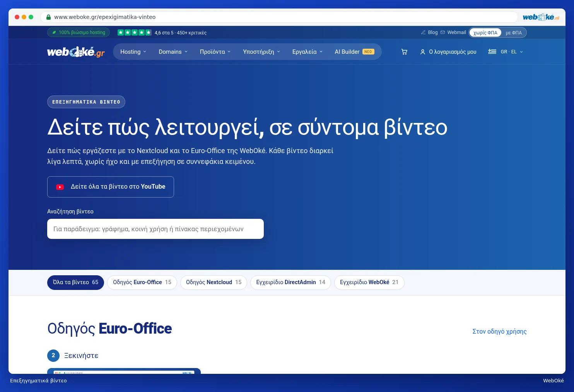Image resolution: width=574 pixels, height=392 pixels.
Task: Select the Οδηγός Nextcloud tab
Action: pyautogui.click(x=214, y=283)
